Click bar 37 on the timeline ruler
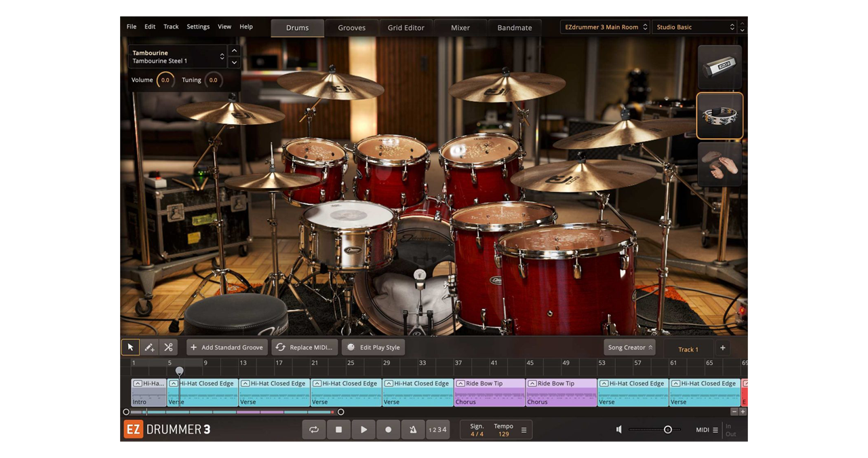The height and width of the screenshot is (458, 868). pos(458,363)
